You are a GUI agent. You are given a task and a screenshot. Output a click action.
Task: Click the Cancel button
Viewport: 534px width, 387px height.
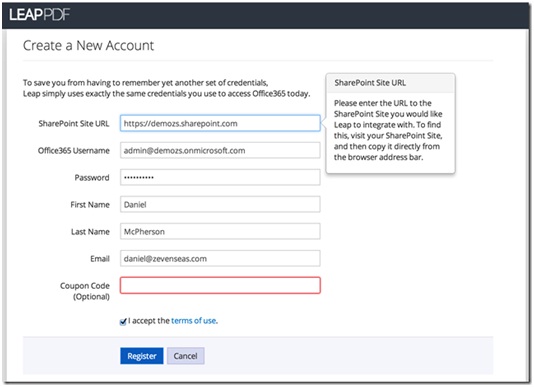[186, 356]
